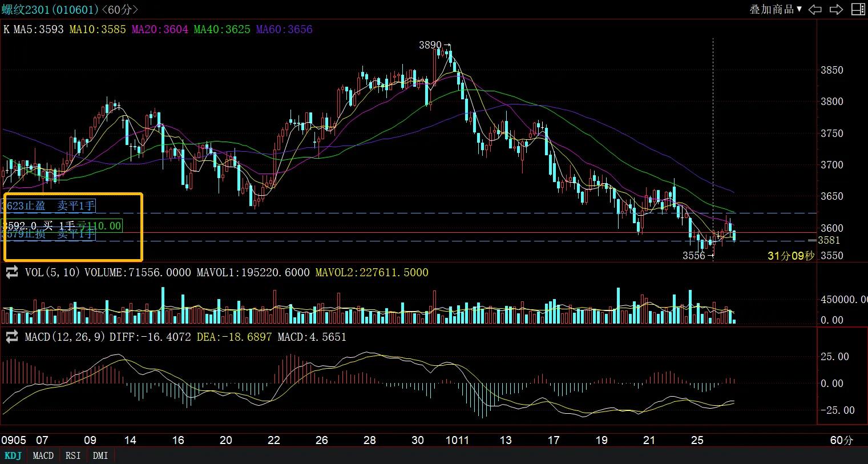Select the DMI indicator tab
Image resolution: width=868 pixels, height=464 pixels.
100,455
